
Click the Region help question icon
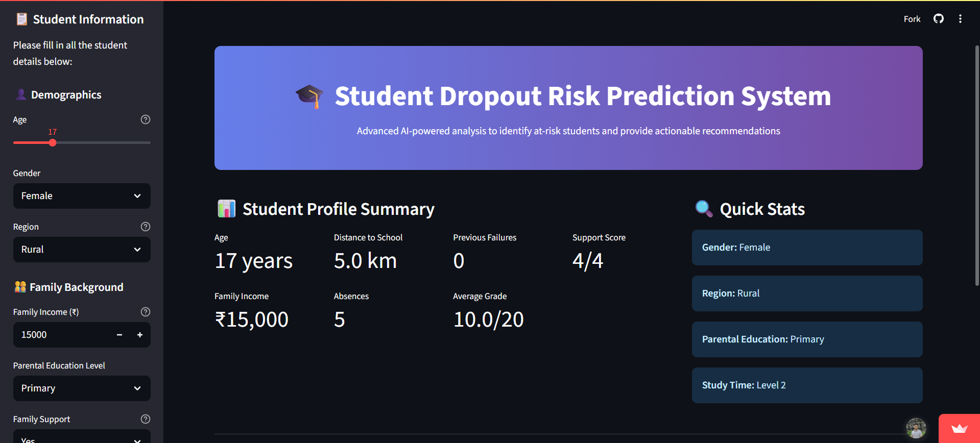click(x=146, y=227)
